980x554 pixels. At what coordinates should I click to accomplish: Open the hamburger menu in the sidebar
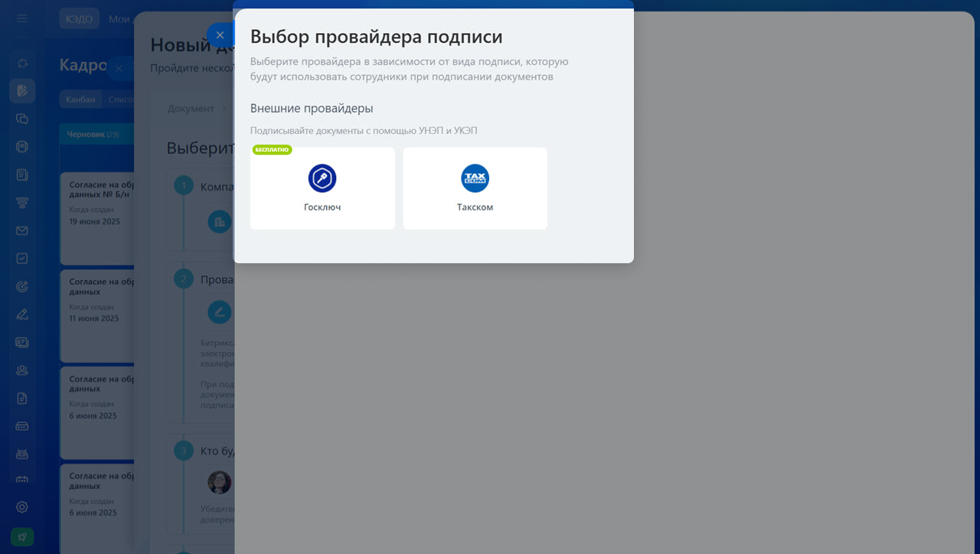click(22, 18)
